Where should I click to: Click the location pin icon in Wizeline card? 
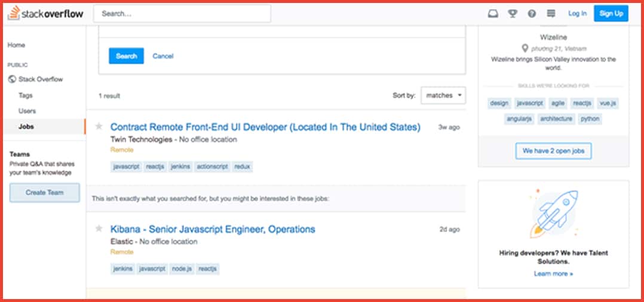[525, 48]
